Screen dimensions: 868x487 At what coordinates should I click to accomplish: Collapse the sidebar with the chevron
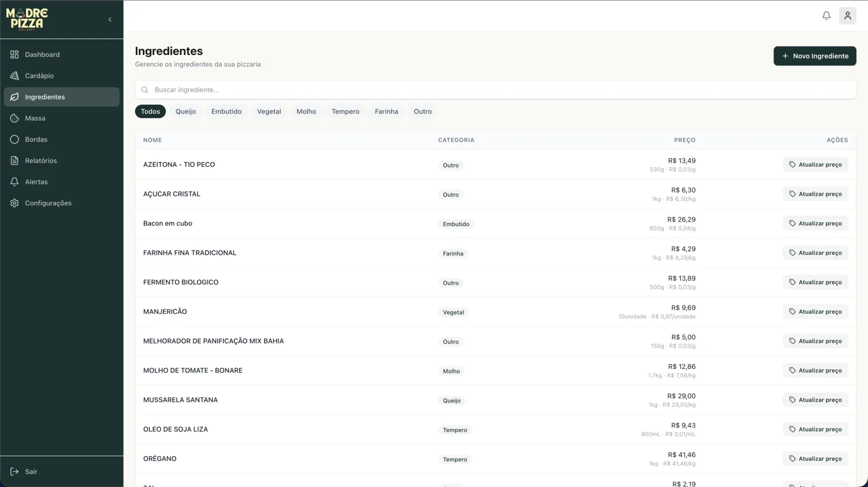[110, 20]
